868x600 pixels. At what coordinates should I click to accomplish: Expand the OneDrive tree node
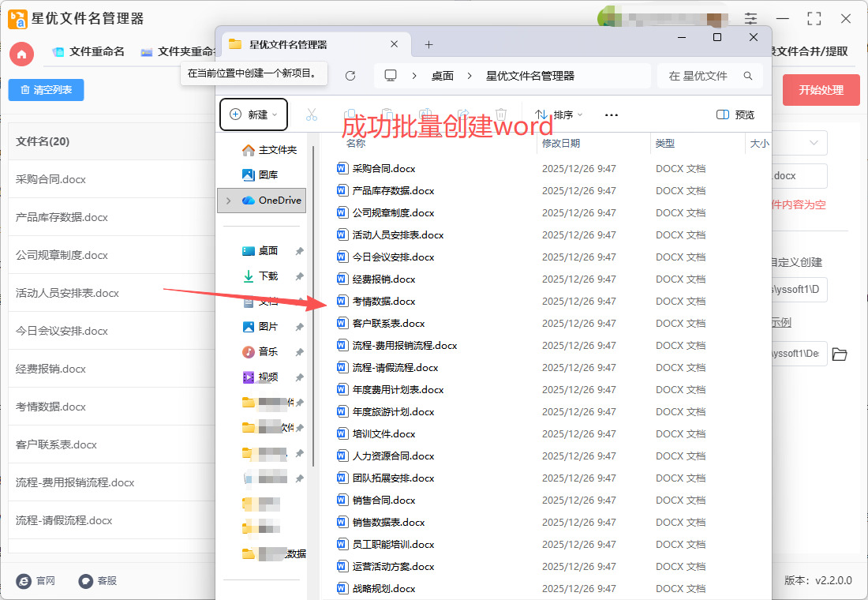(x=228, y=201)
